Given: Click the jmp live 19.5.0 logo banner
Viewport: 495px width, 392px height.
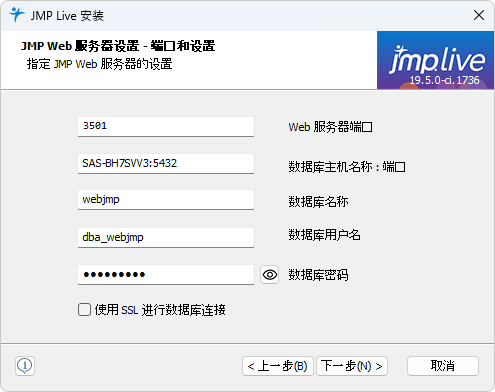Looking at the screenshot, I should coord(435,60).
